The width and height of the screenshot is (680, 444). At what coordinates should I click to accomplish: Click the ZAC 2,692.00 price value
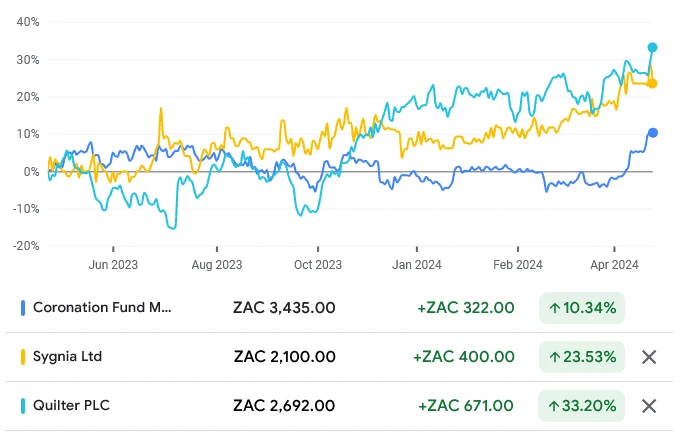(284, 406)
